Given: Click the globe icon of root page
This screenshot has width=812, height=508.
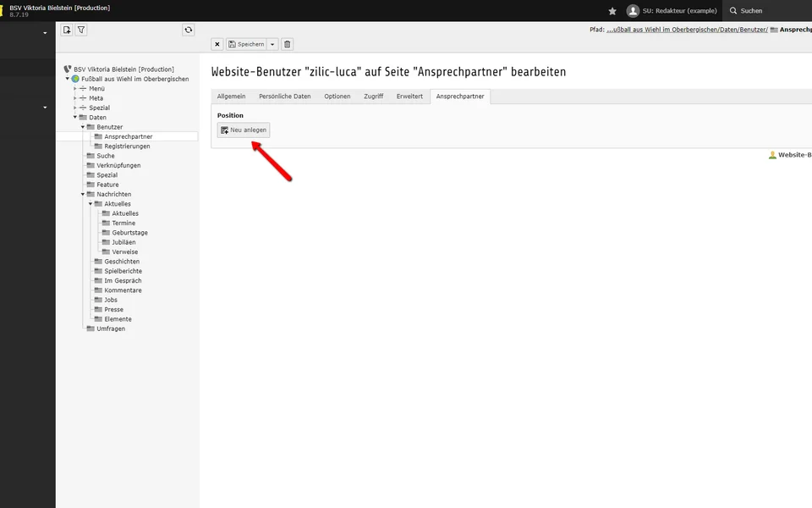Looking at the screenshot, I should pos(75,79).
